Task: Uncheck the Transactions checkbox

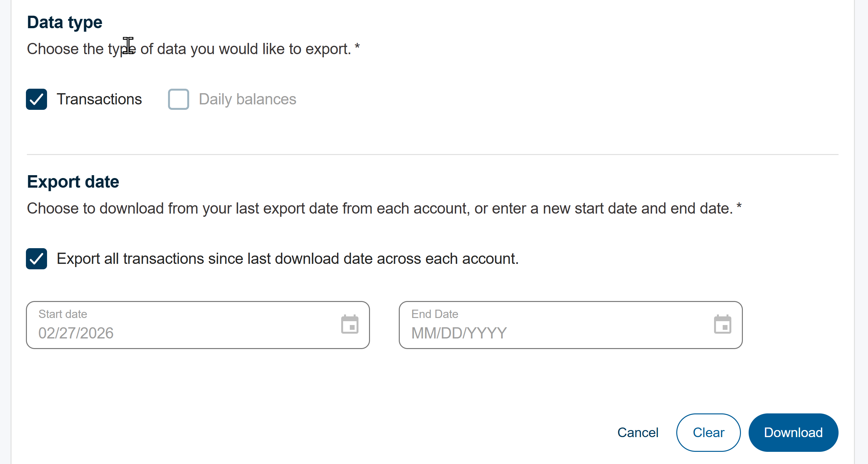Action: coord(36,99)
